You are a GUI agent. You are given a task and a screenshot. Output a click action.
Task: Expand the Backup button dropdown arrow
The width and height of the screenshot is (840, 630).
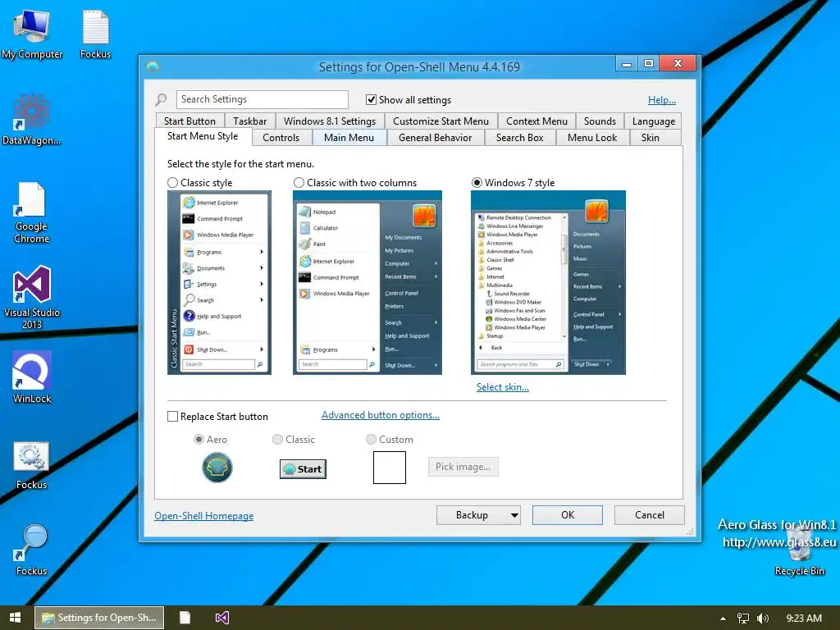[x=514, y=515]
